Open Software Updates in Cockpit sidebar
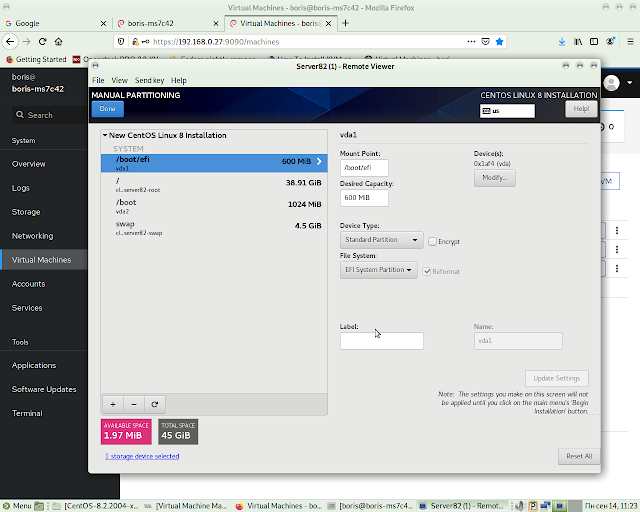This screenshot has width=640, height=512. [44, 390]
